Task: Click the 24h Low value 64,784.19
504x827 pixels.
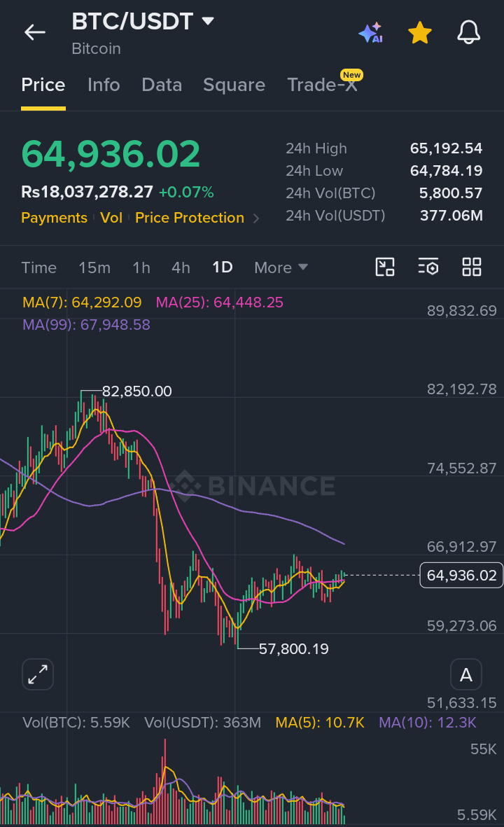Action: (x=446, y=170)
